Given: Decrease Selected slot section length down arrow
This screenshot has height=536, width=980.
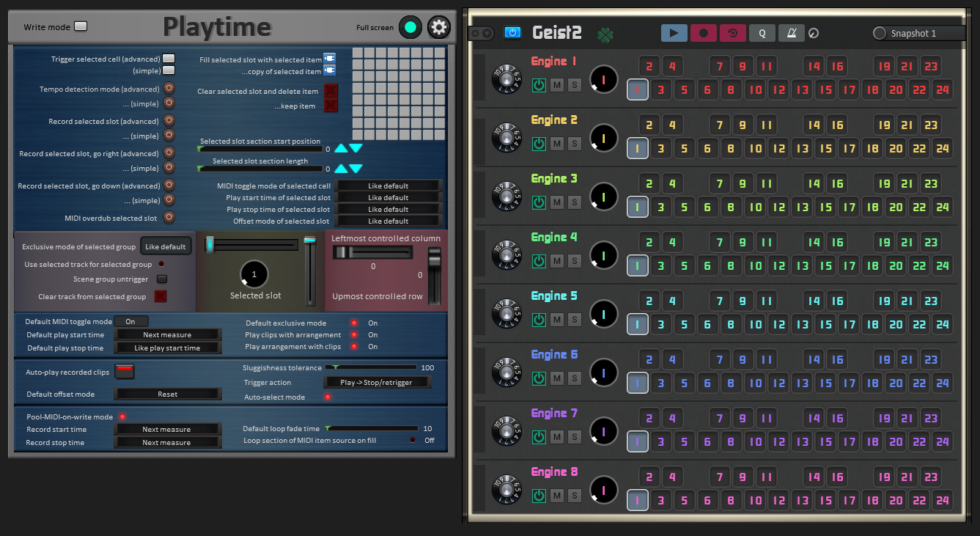Looking at the screenshot, I should click(x=355, y=169).
